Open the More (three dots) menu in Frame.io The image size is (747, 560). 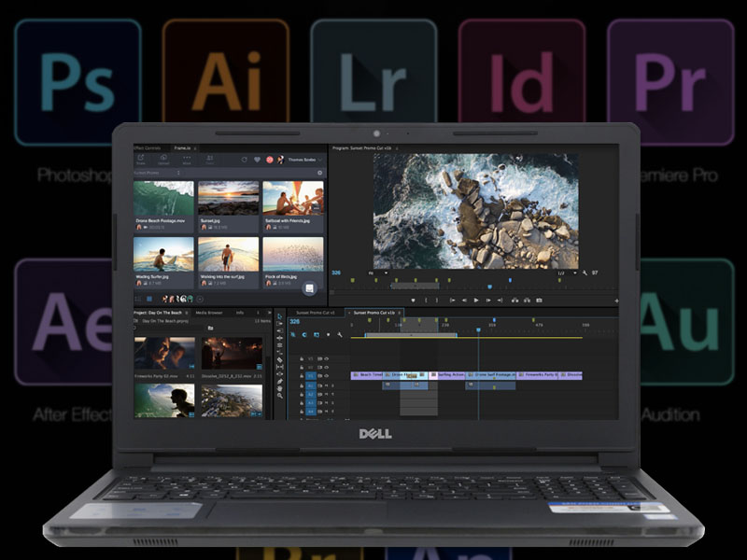click(187, 159)
